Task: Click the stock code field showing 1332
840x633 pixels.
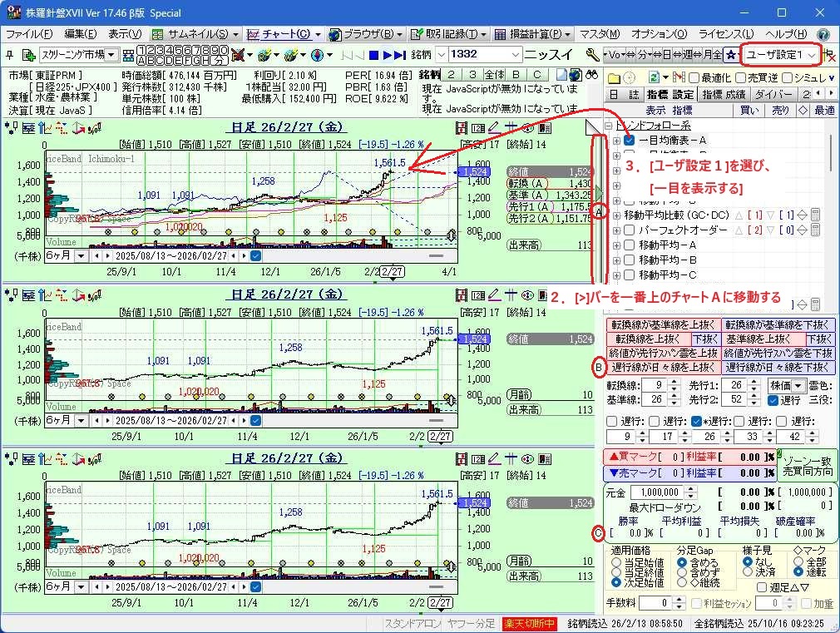Action: pos(482,55)
